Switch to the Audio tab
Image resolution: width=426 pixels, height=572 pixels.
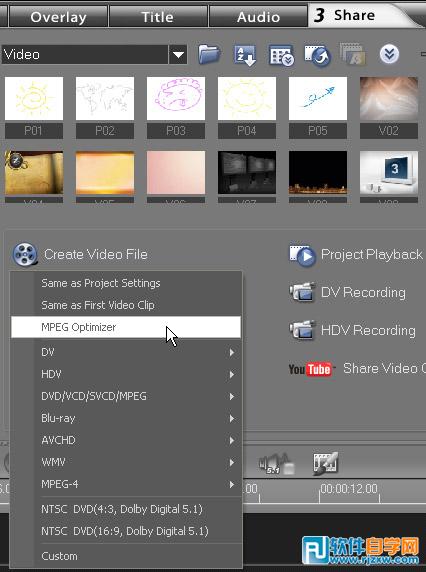258,16
